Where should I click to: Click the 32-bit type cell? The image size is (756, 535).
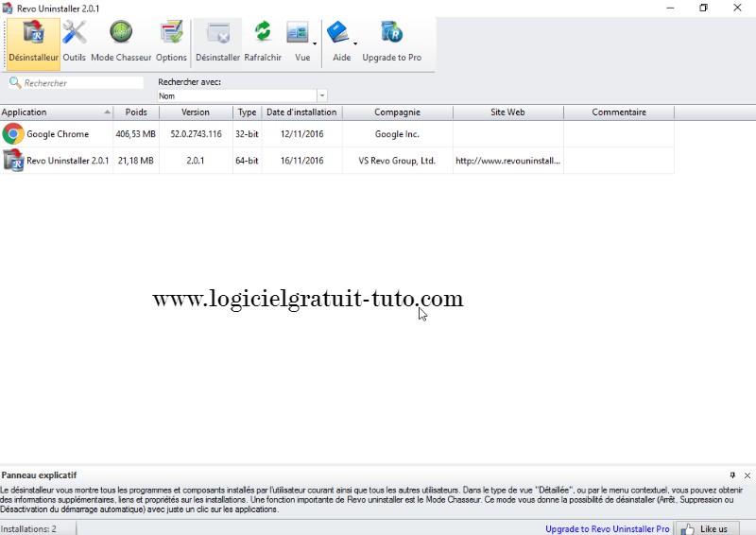(247, 134)
